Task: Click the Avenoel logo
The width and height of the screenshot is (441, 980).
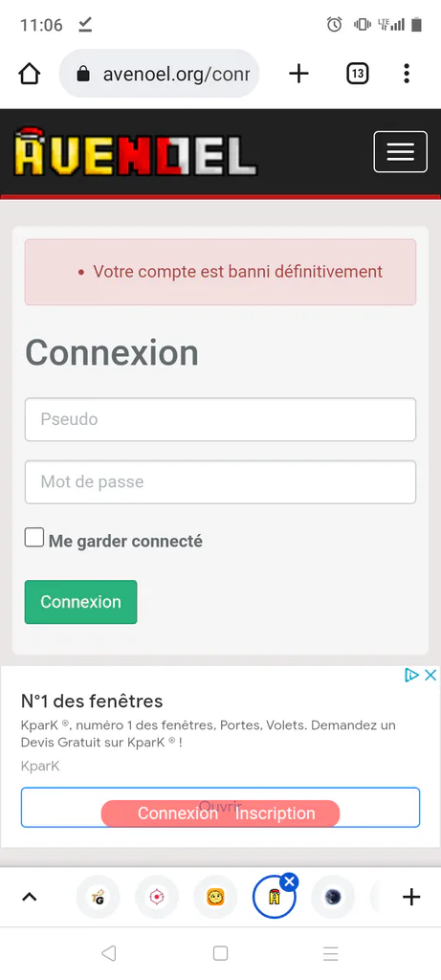Action: coord(135,152)
